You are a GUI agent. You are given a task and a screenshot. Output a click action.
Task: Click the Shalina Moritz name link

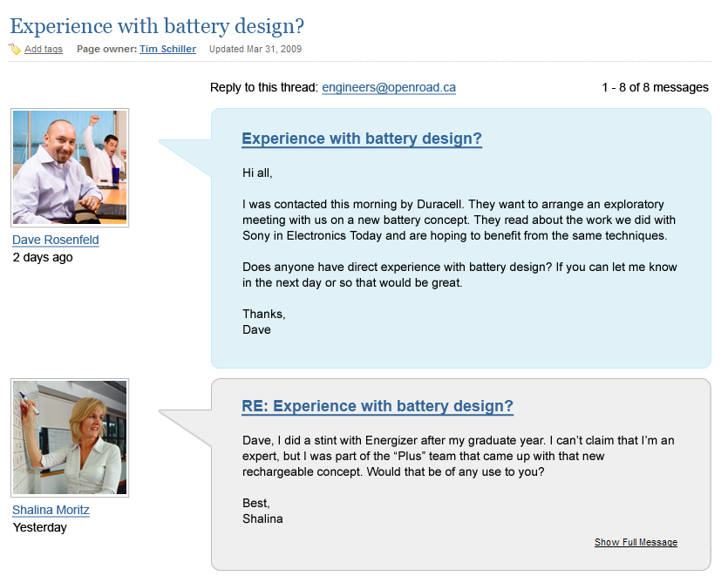[x=51, y=510]
